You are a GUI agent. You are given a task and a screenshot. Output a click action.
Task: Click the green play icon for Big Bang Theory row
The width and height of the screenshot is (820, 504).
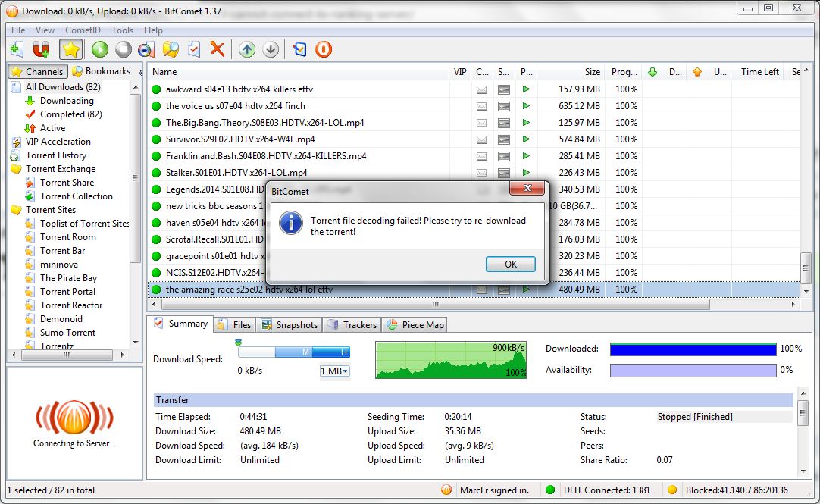(x=526, y=122)
